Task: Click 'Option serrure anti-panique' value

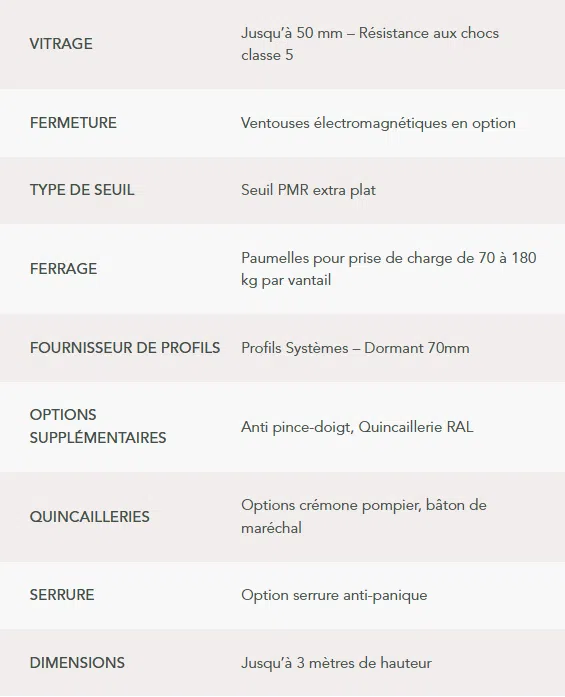Action: [x=334, y=595]
